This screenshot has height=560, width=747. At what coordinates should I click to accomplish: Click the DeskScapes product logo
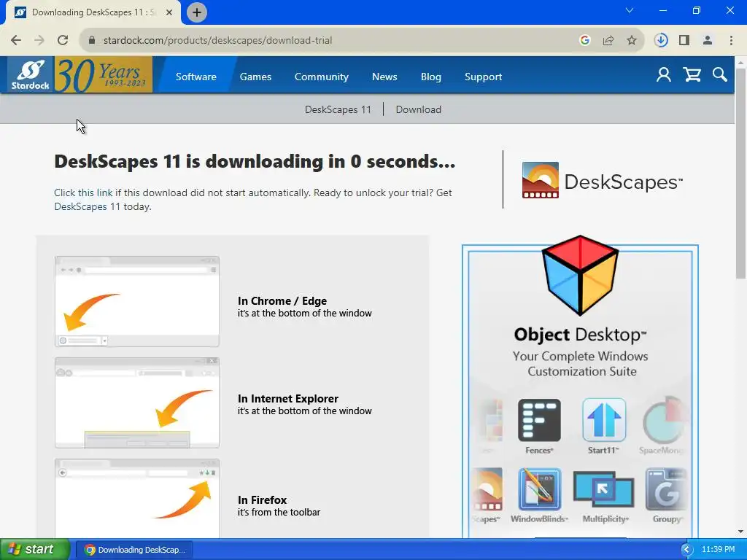point(602,181)
